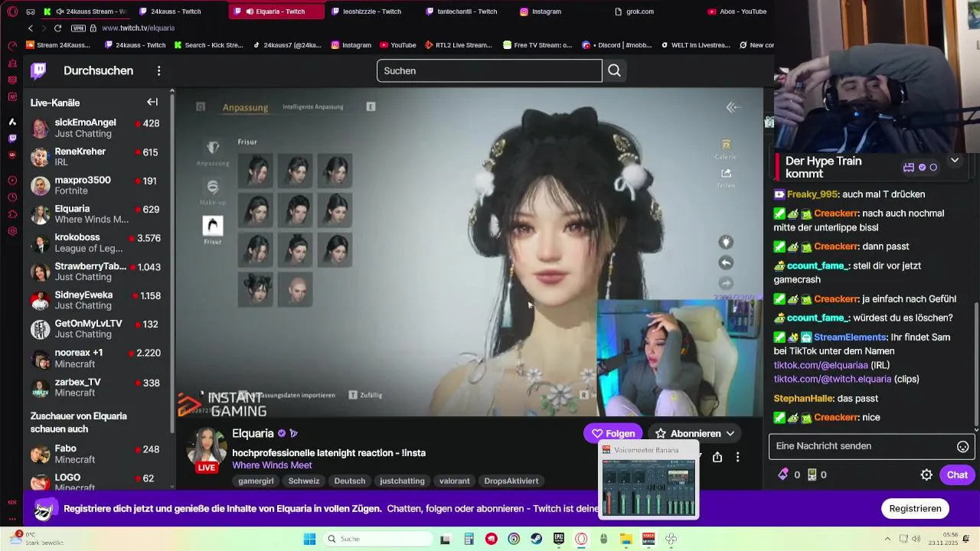Click the browser back arrow

pos(31,28)
